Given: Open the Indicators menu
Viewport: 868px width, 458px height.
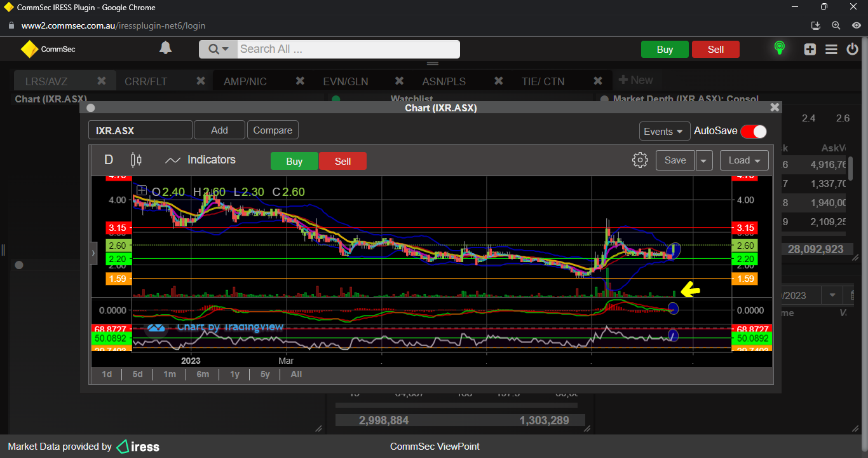Looking at the screenshot, I should 200,160.
